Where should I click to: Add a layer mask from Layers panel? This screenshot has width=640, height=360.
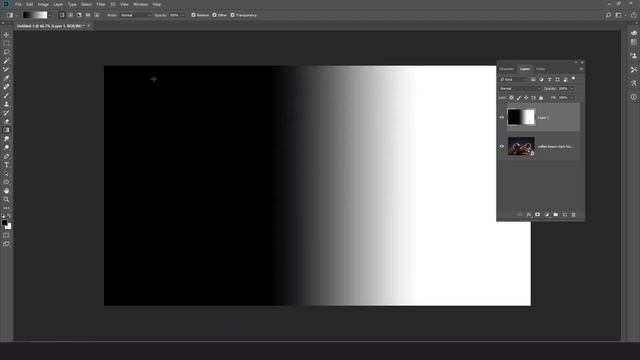(538, 215)
